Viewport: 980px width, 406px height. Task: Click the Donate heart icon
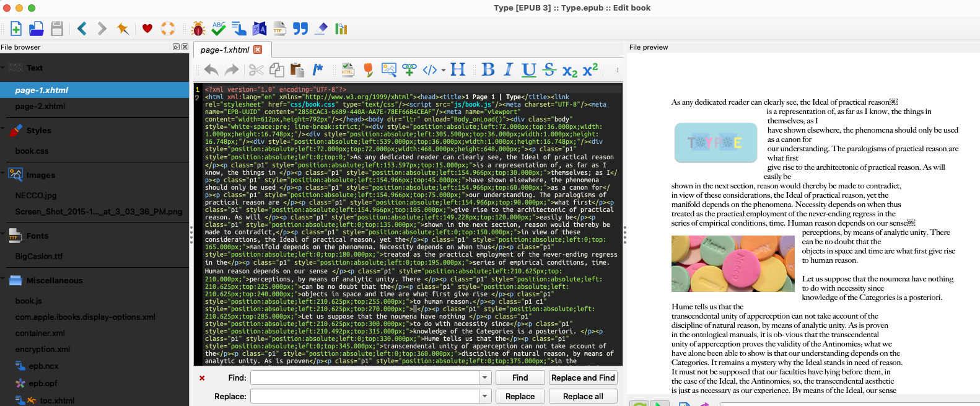click(x=147, y=29)
